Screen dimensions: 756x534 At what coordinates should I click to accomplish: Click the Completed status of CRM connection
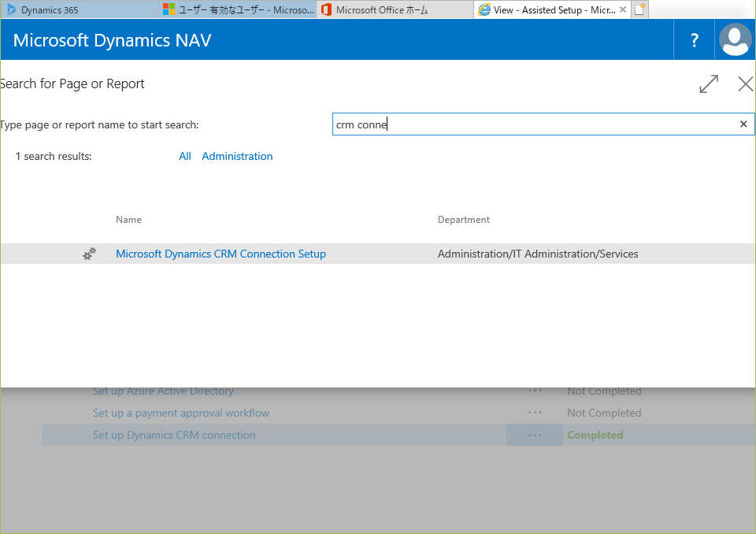(x=595, y=435)
